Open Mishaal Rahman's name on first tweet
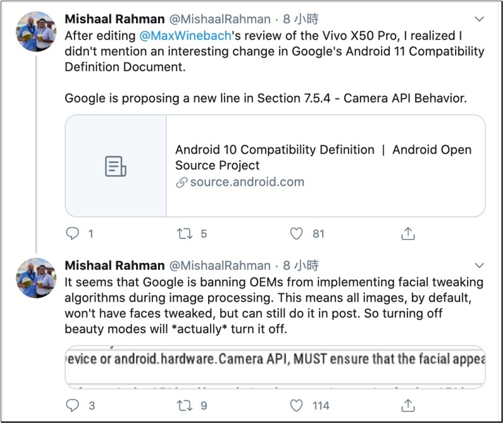This screenshot has width=504, height=424. 115,19
